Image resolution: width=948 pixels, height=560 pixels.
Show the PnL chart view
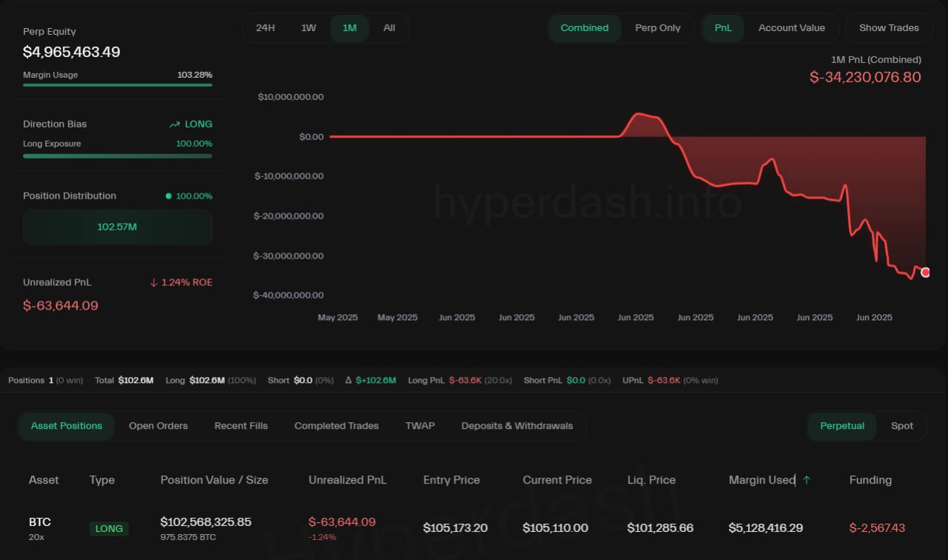coord(724,28)
